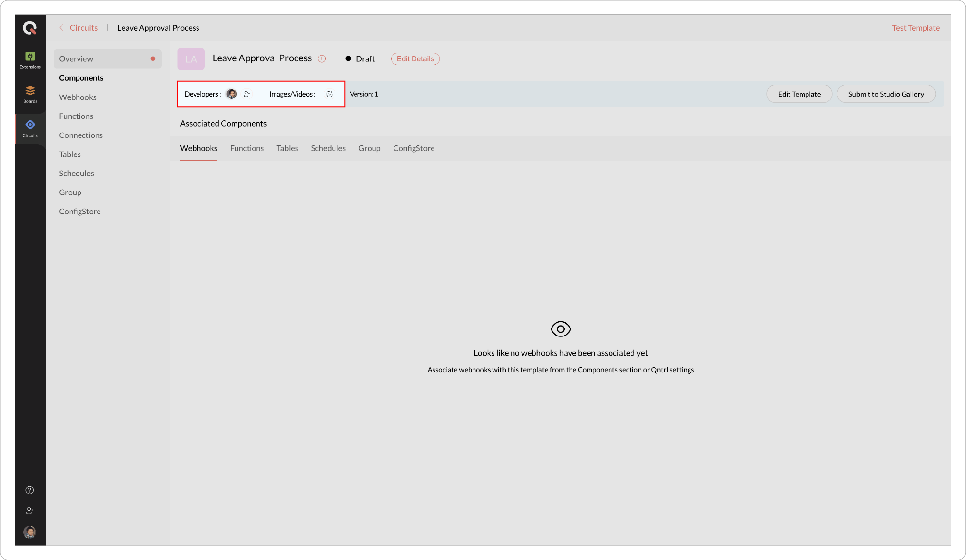Image resolution: width=966 pixels, height=560 pixels.
Task: Click the Edit Template button
Action: click(x=799, y=94)
